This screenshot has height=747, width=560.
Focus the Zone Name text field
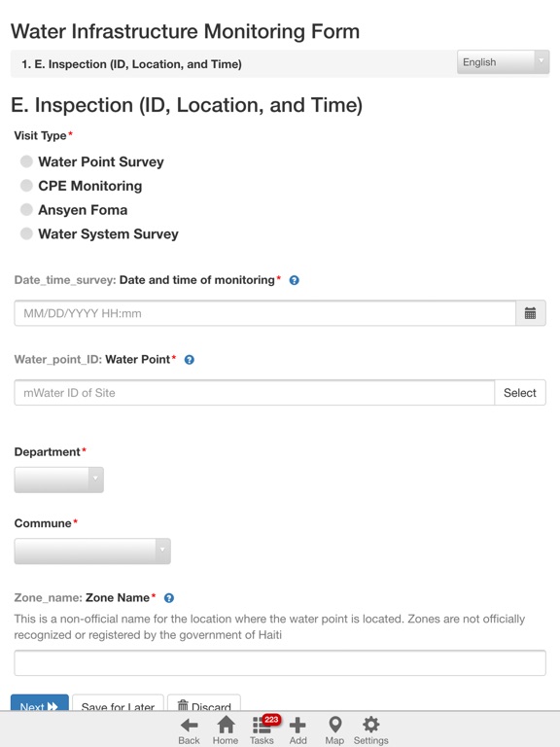click(280, 662)
